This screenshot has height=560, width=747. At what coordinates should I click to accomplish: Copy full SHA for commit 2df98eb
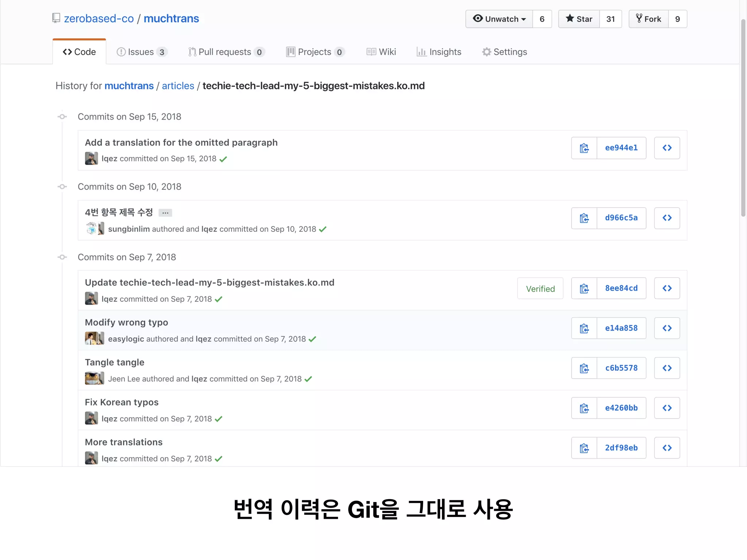[584, 448]
